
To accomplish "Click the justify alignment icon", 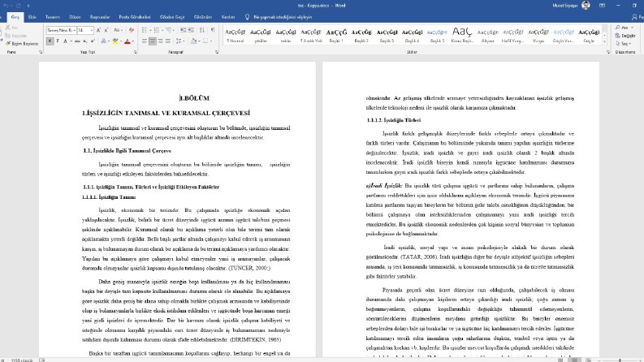I will (168, 41).
